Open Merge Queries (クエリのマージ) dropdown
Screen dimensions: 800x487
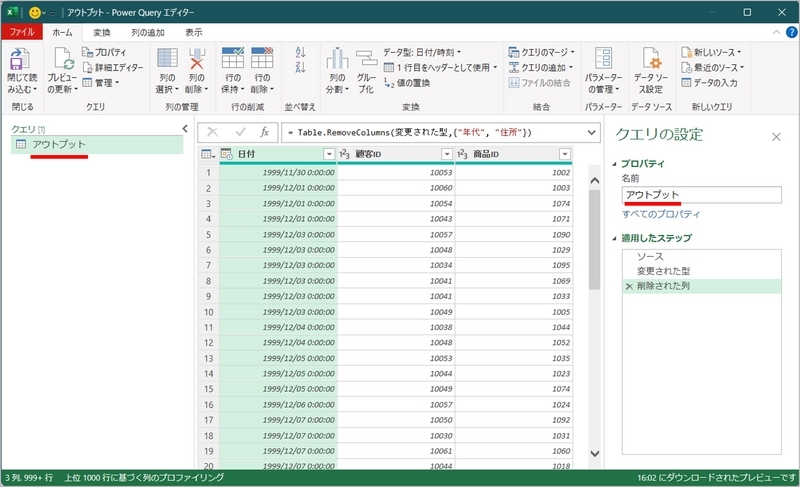pos(542,52)
